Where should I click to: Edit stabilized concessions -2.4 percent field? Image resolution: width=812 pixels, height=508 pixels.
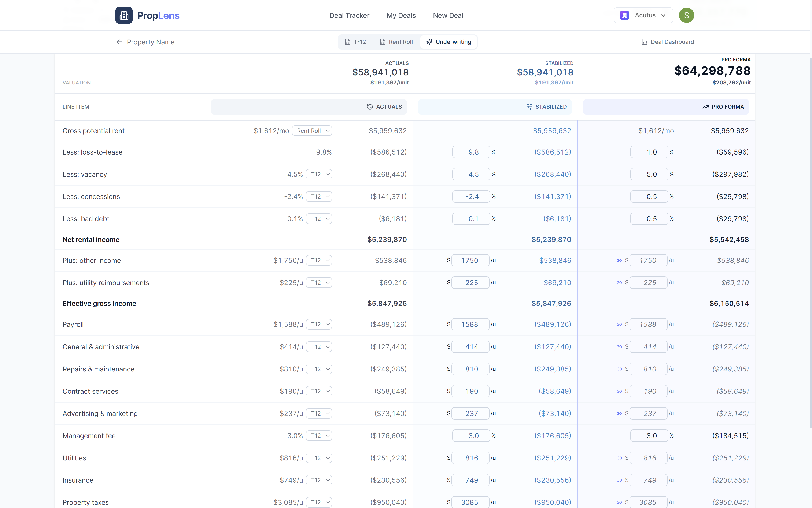[471, 197]
